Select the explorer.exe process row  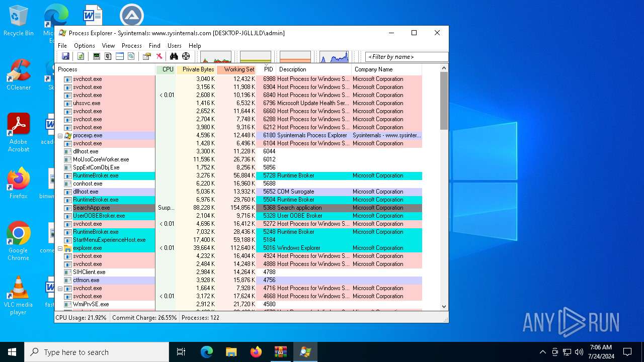[x=238, y=248]
